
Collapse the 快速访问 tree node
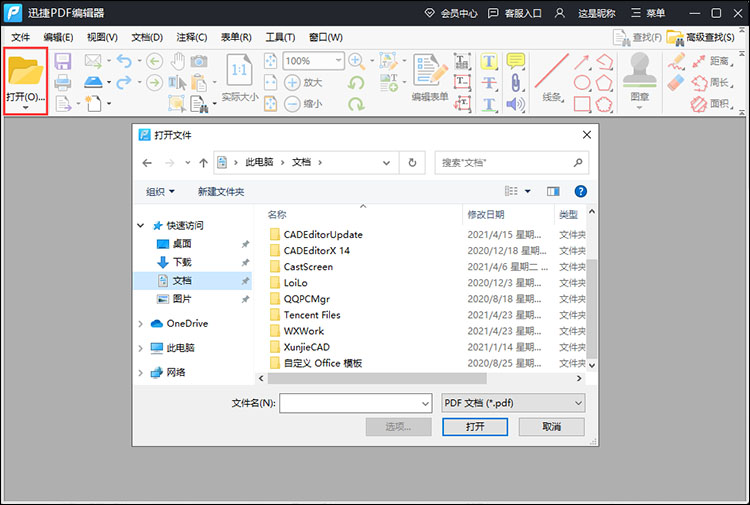[141, 225]
